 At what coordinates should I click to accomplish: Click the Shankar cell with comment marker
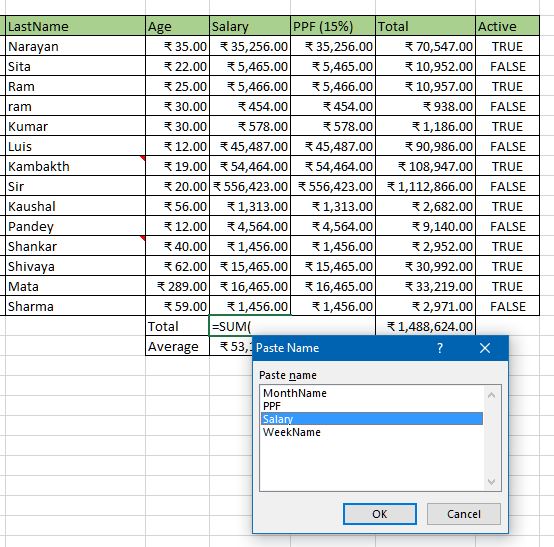[75, 246]
